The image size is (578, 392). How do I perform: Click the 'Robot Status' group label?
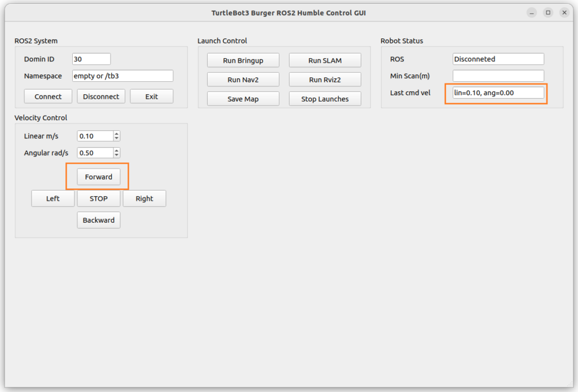click(402, 41)
